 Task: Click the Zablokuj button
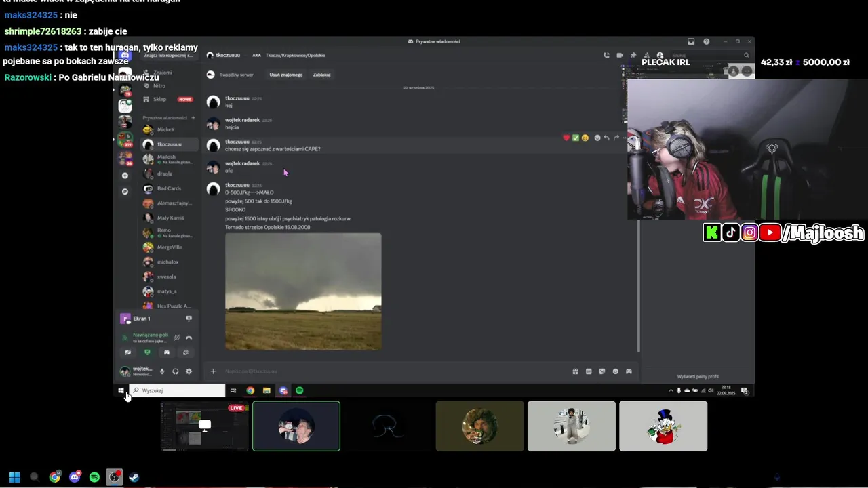(x=321, y=75)
